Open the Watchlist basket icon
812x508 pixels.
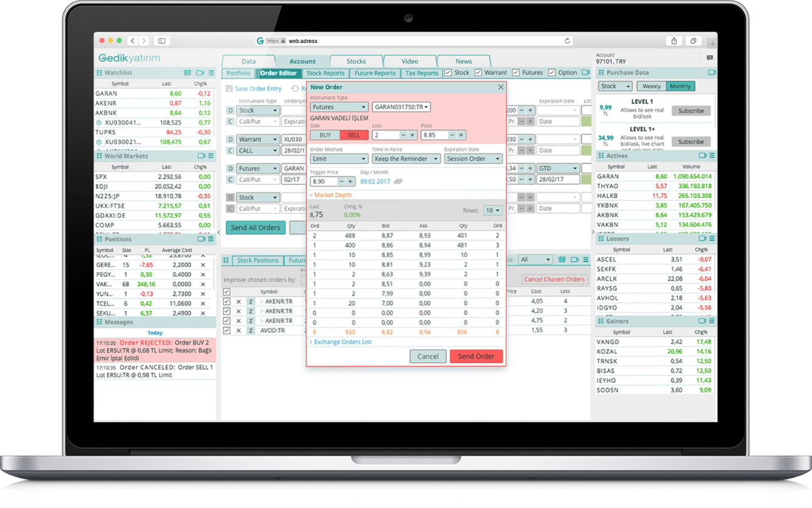pos(187,73)
